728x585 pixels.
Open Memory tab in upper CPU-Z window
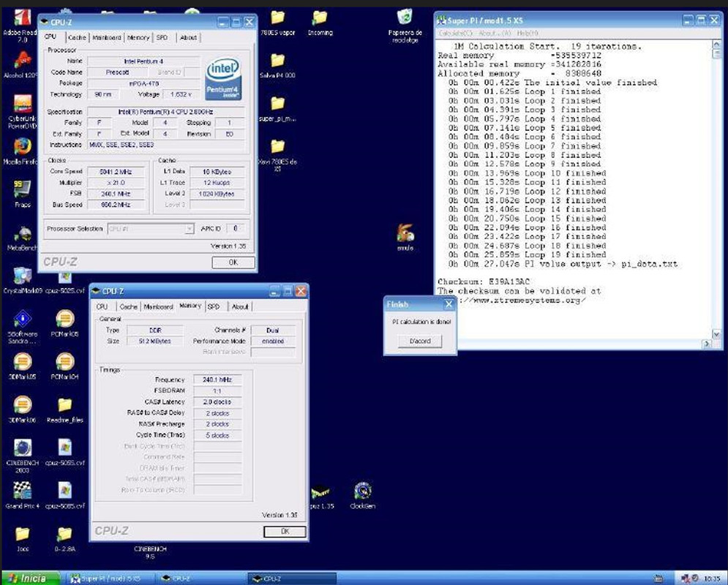tap(138, 37)
